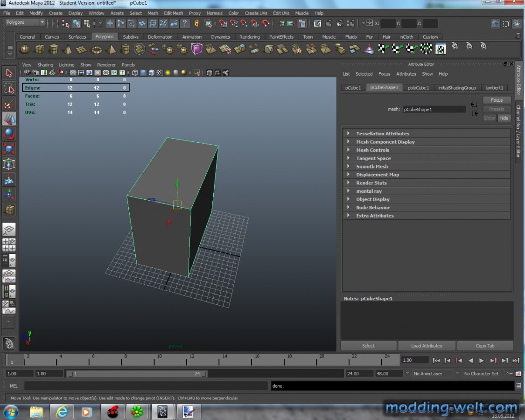Activate the Soft Modification tool
Image resolution: width=525 pixels, height=420 pixels.
[x=9, y=180]
